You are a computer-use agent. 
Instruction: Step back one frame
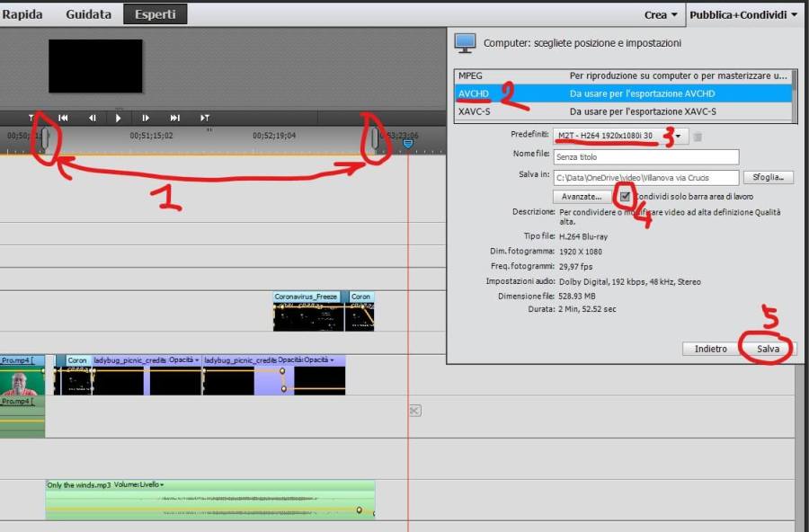click(92, 118)
